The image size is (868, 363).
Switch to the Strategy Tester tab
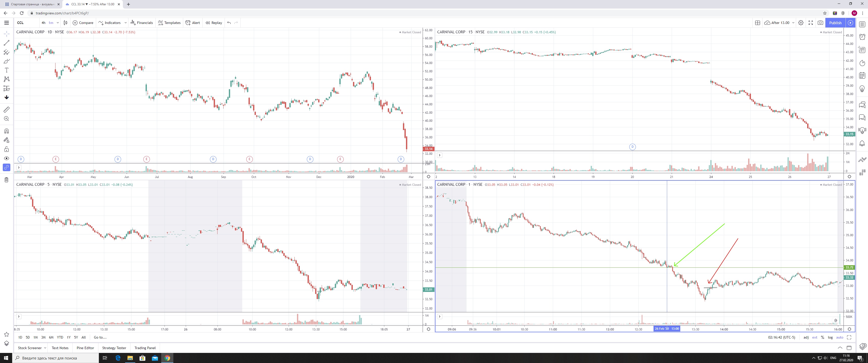pyautogui.click(x=114, y=348)
